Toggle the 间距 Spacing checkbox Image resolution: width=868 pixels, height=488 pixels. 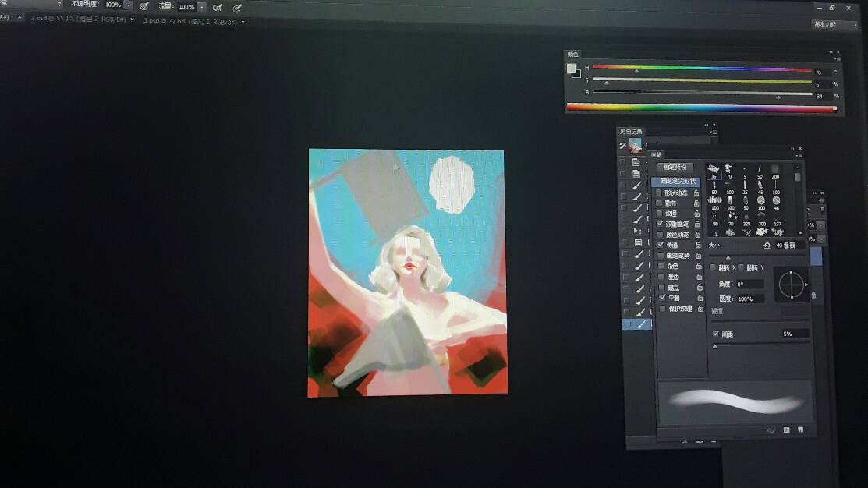pyautogui.click(x=716, y=334)
